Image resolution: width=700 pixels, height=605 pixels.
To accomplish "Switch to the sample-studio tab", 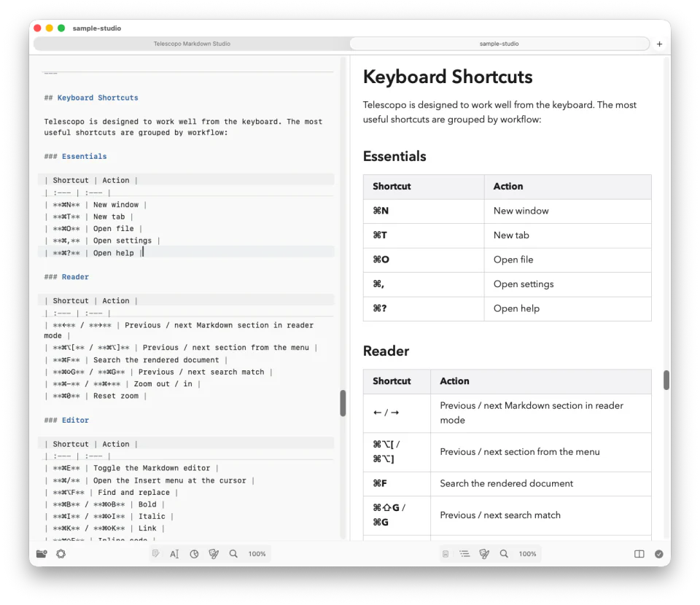I will [x=499, y=44].
